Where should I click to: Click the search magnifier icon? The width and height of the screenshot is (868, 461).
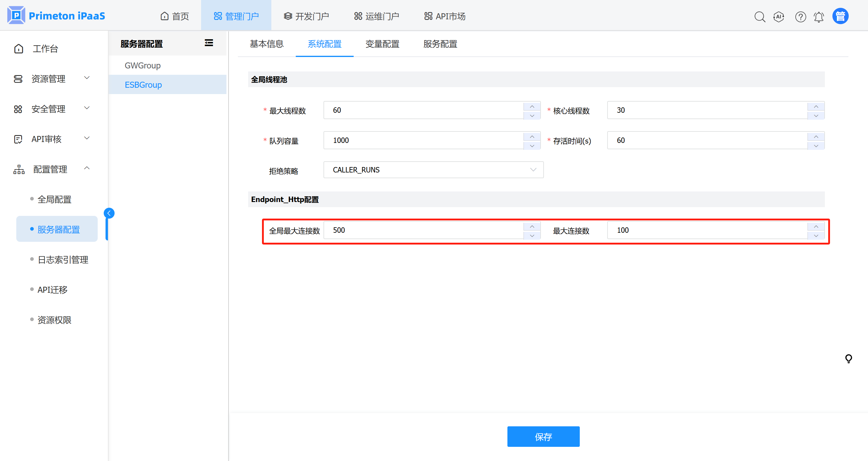[x=759, y=17]
